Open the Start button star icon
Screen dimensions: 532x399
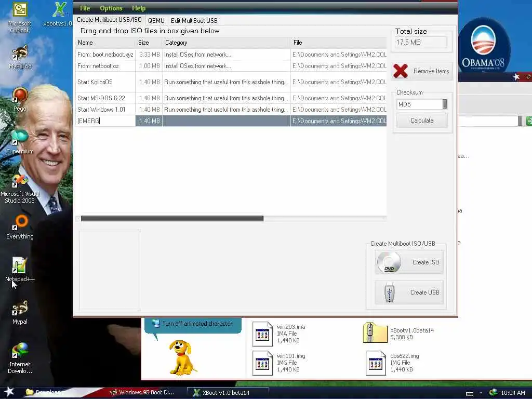[x=9, y=392]
